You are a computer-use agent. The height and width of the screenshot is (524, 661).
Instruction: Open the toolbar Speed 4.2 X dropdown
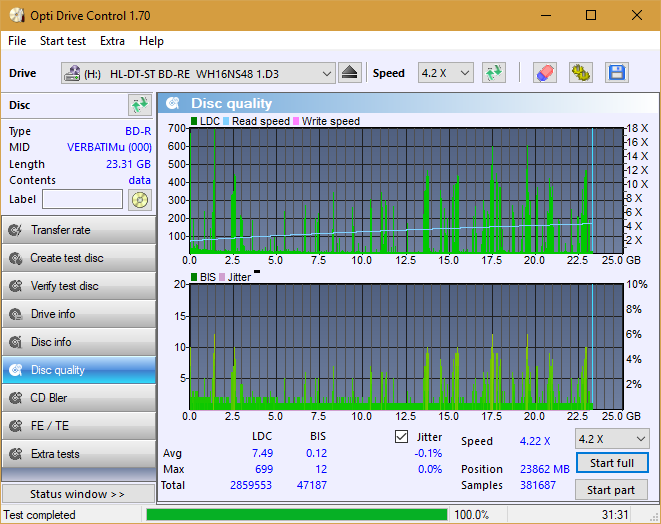point(446,73)
